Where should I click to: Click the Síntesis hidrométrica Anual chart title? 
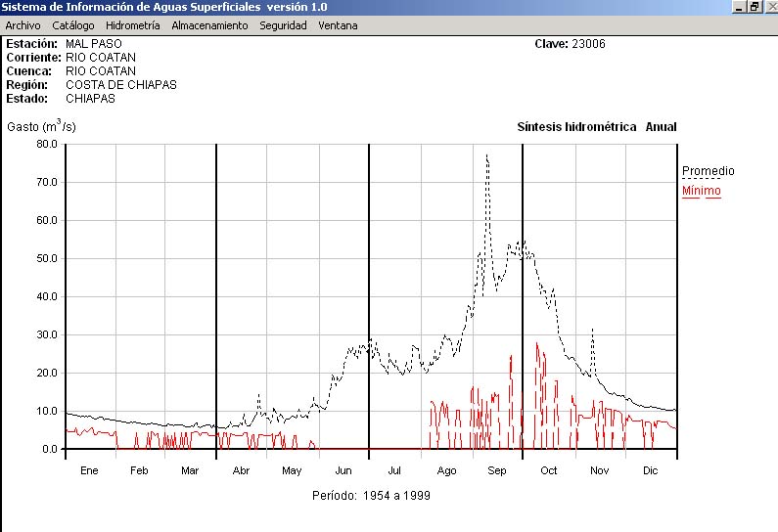click(596, 127)
